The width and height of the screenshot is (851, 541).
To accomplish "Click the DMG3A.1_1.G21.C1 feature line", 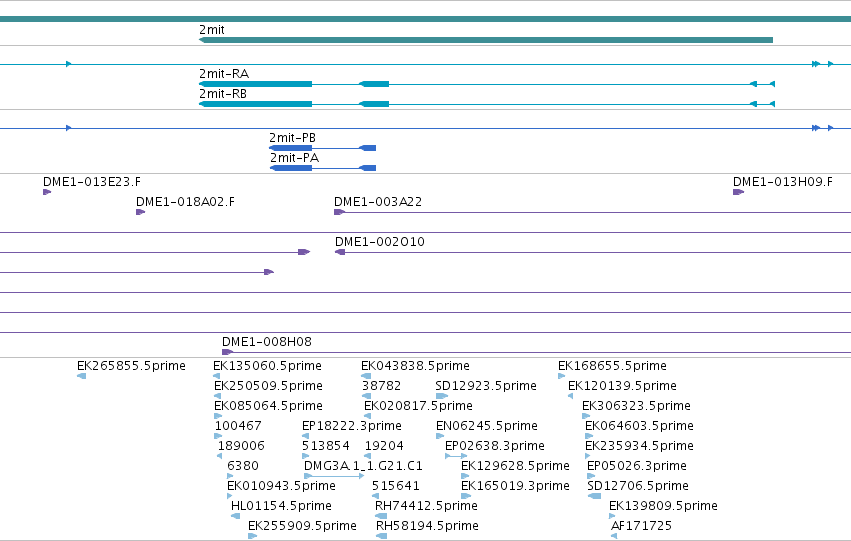I will tap(334, 476).
